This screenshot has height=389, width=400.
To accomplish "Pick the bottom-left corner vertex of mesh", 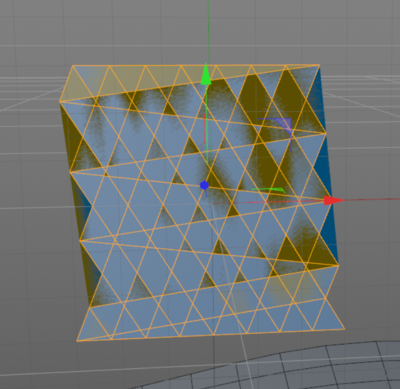I will pos(77,341).
